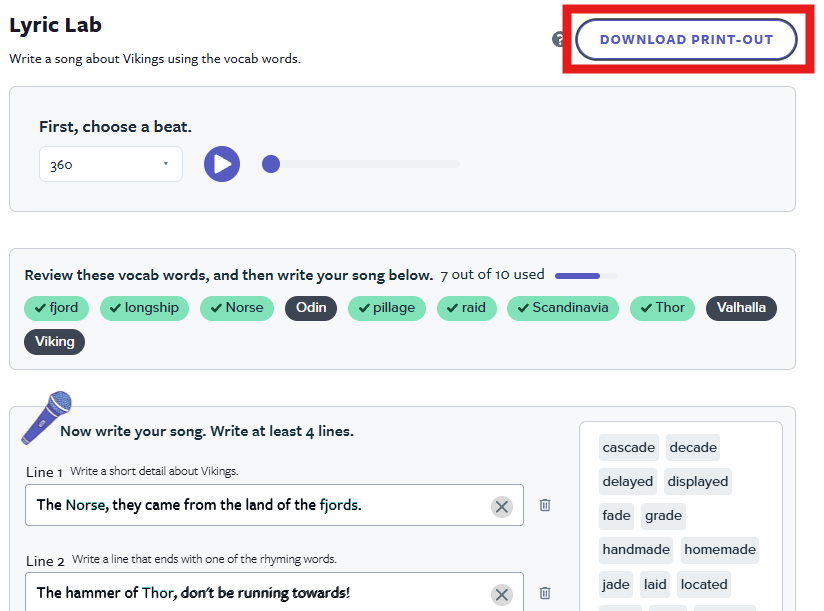
Task: Click the '7 out of 10 used' text
Action: point(492,275)
